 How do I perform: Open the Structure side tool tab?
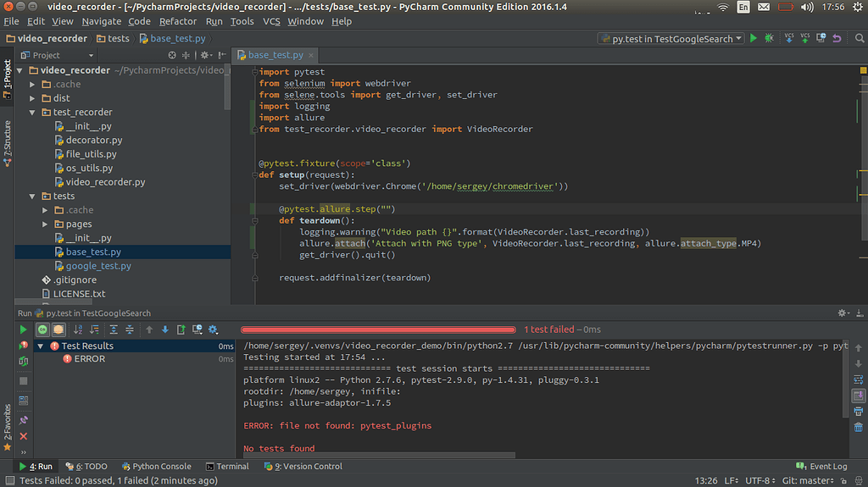[7, 143]
